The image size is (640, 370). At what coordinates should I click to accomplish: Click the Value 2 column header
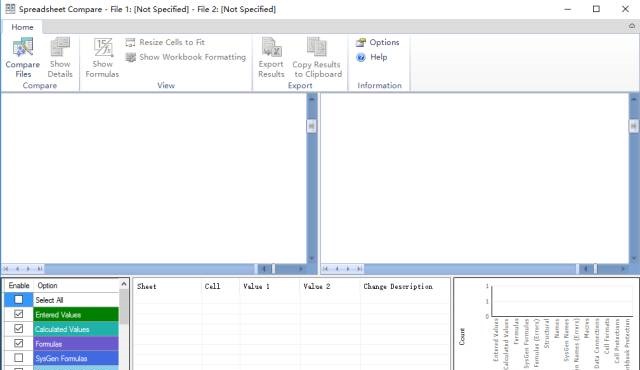point(330,286)
